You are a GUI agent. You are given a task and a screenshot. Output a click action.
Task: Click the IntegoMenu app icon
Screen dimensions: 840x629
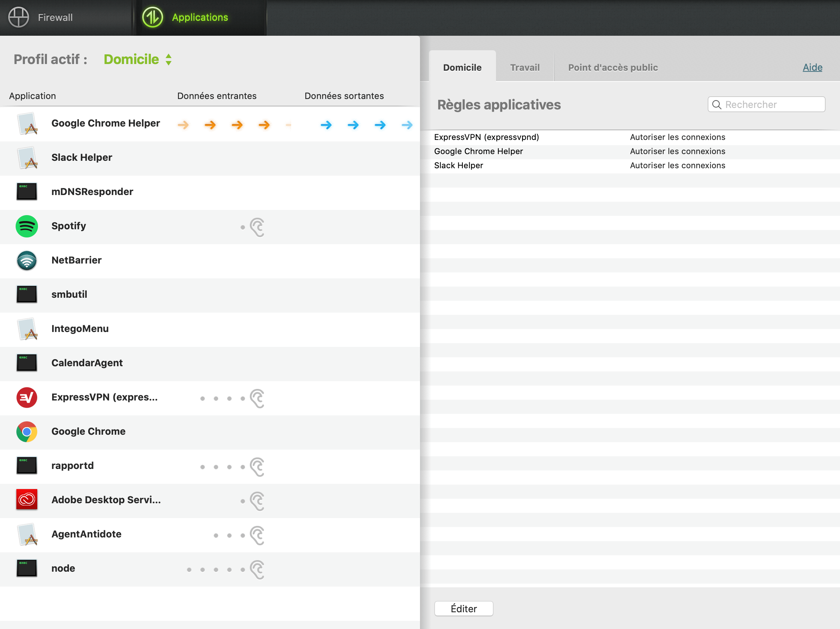click(x=27, y=329)
